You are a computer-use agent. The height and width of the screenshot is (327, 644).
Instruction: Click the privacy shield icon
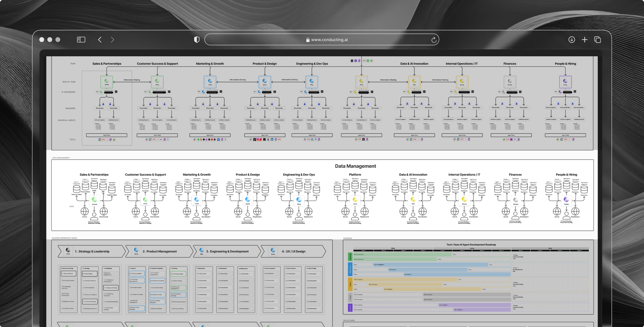(197, 39)
